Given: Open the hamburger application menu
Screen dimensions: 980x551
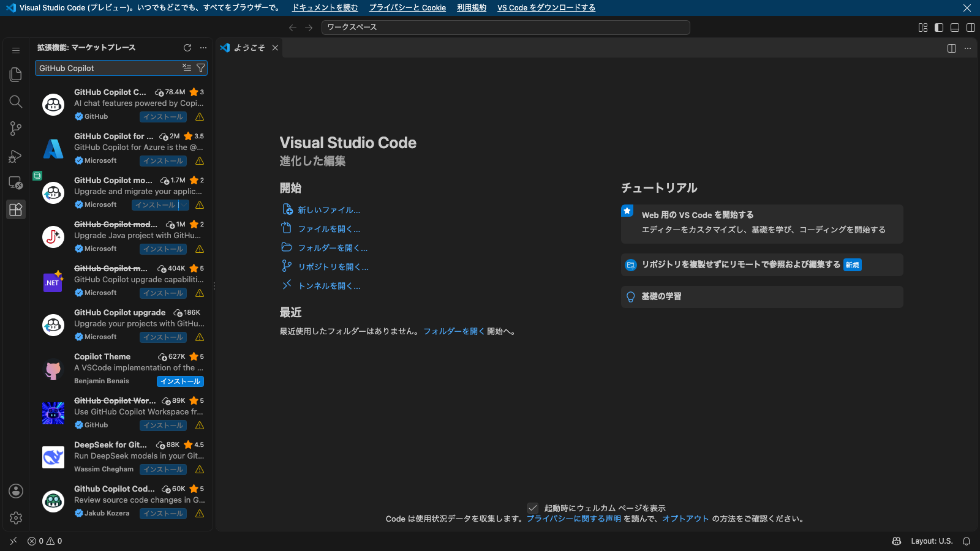Looking at the screenshot, I should point(16,50).
